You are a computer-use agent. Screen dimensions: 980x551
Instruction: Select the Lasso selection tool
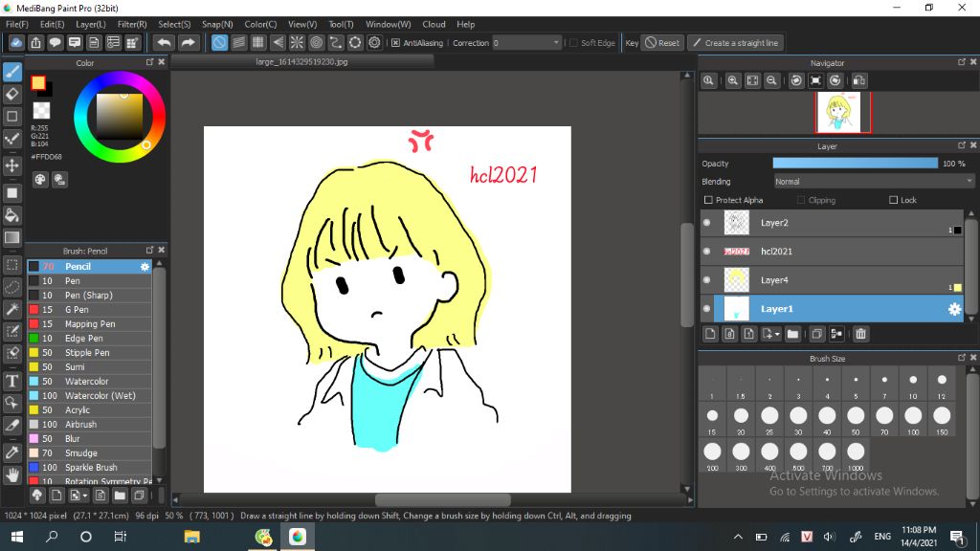point(11,287)
